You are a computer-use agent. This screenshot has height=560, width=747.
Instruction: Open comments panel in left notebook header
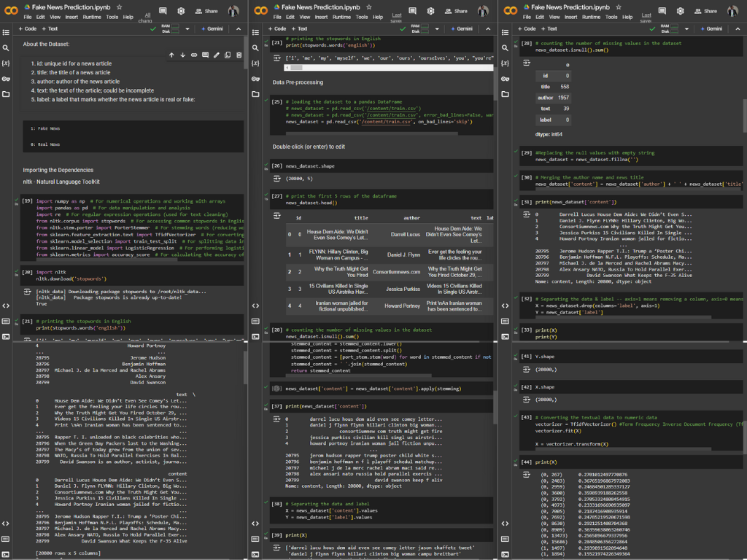coord(163,11)
